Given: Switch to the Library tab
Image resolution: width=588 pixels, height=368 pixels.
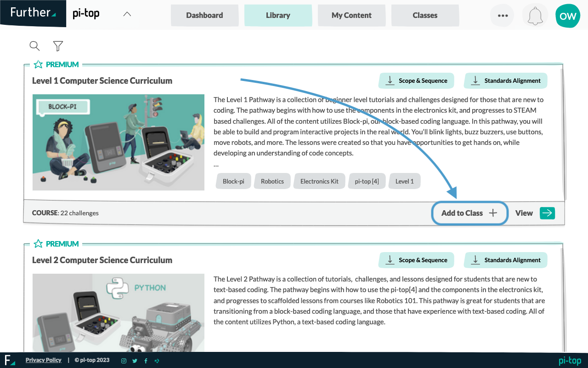Looking at the screenshot, I should tap(278, 15).
